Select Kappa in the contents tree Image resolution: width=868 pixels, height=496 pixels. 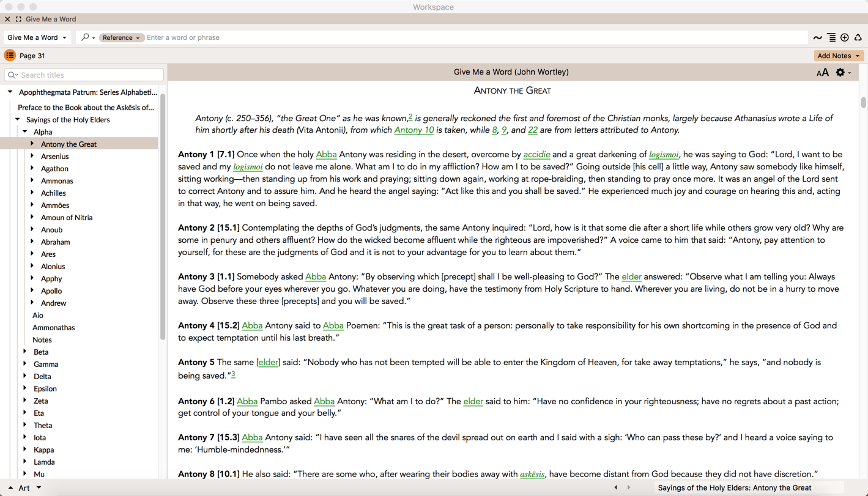pos(44,450)
